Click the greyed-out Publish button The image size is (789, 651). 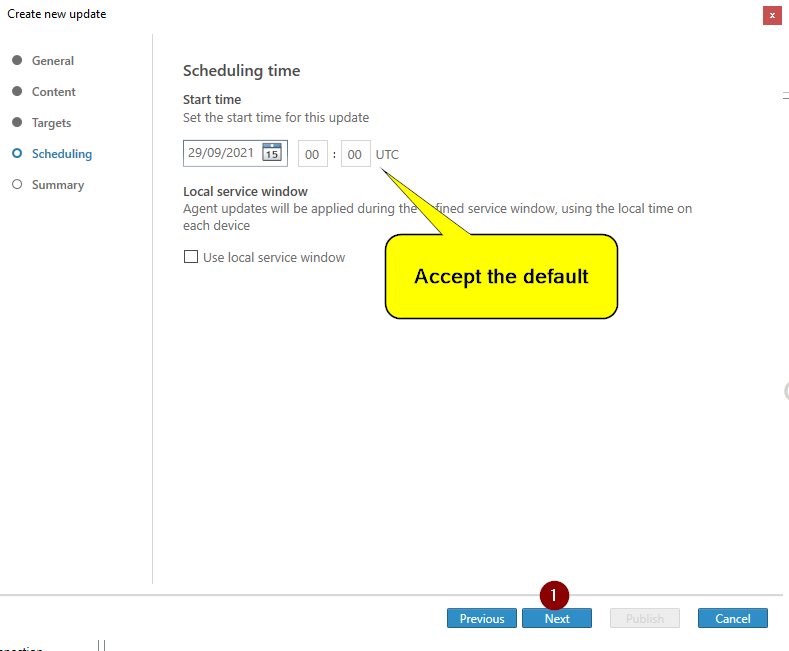tap(645, 618)
